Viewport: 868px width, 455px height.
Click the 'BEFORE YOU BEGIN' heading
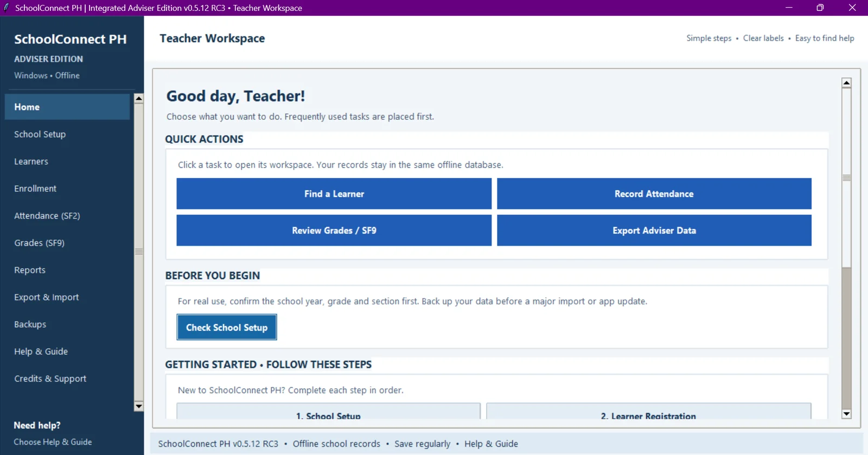pos(213,275)
